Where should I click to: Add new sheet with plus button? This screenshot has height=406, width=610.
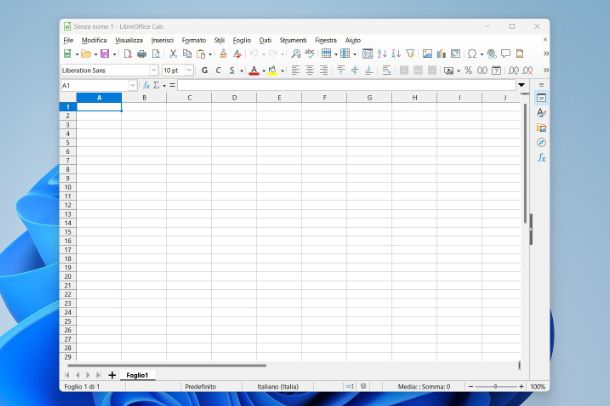111,375
